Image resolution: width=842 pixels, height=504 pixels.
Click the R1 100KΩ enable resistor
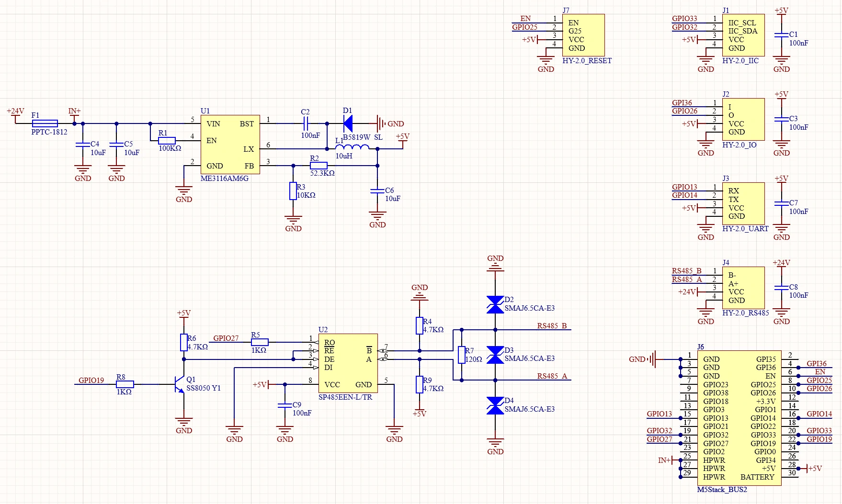pyautogui.click(x=167, y=140)
